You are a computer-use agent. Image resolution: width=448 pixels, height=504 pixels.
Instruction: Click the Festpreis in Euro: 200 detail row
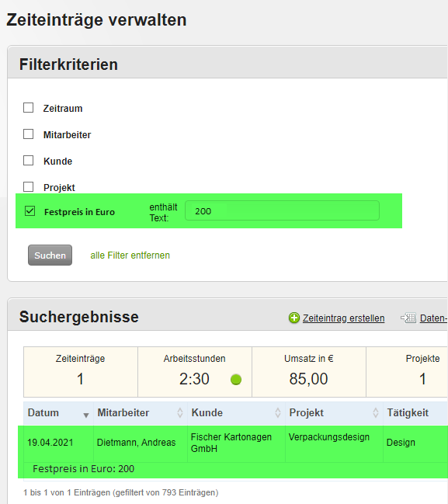click(233, 470)
